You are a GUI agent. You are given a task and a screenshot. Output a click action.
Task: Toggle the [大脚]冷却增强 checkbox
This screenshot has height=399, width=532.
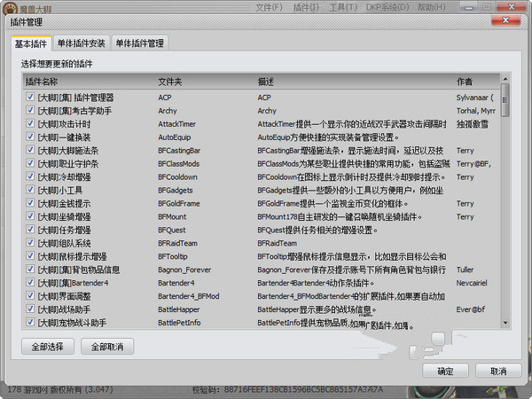click(x=30, y=176)
